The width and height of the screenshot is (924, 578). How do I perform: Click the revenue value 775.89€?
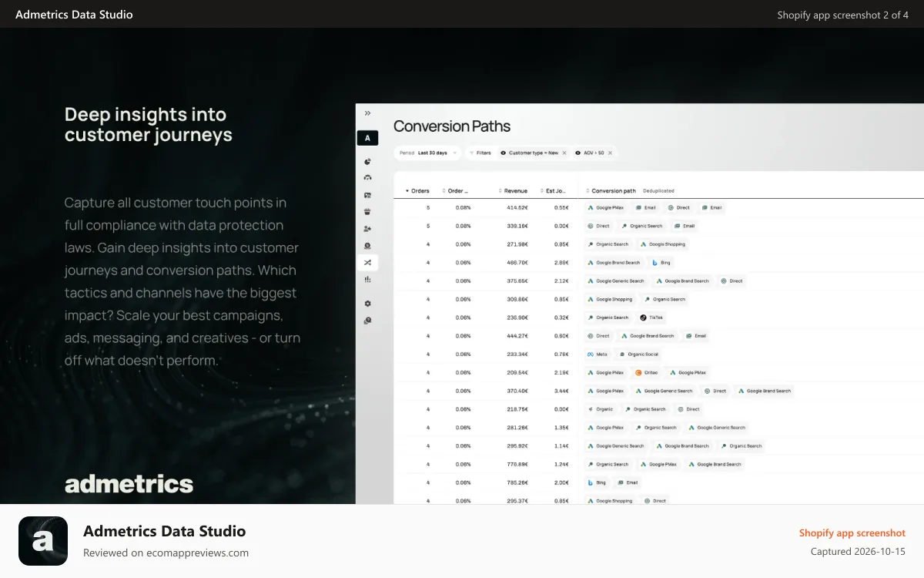(517, 464)
